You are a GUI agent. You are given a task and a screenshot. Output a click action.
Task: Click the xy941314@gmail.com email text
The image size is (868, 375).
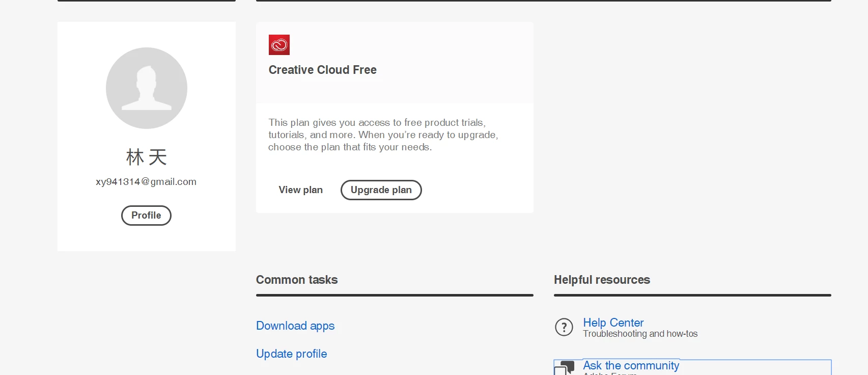pyautogui.click(x=146, y=182)
